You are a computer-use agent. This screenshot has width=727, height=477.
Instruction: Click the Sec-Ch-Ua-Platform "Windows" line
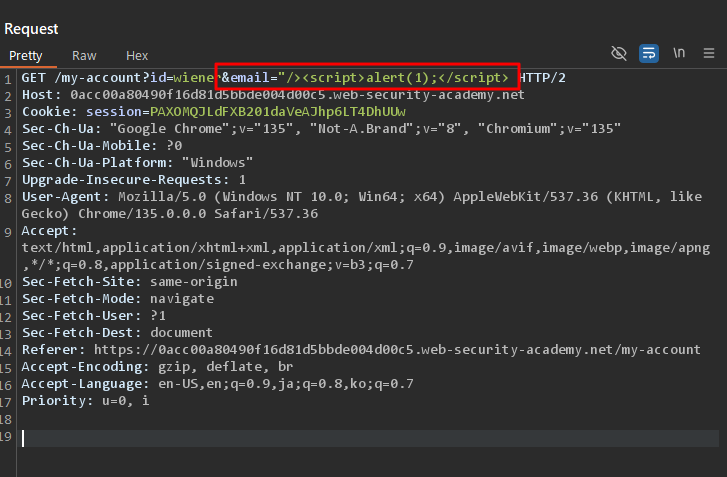click(x=137, y=163)
